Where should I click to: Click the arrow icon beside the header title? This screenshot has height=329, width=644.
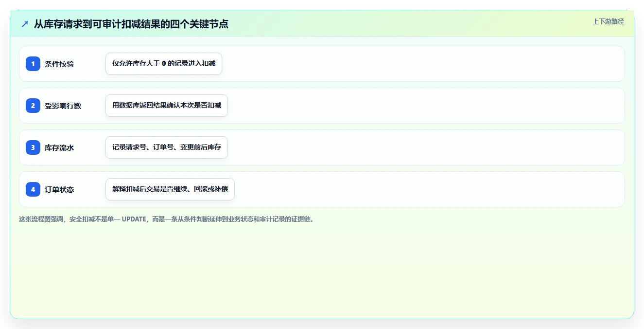(x=25, y=24)
